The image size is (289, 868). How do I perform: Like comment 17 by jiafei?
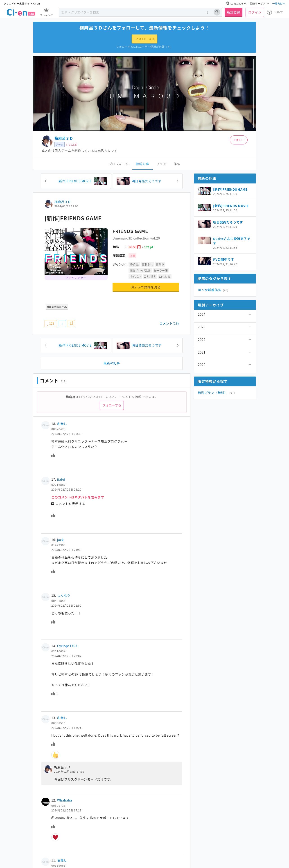pyautogui.click(x=53, y=516)
